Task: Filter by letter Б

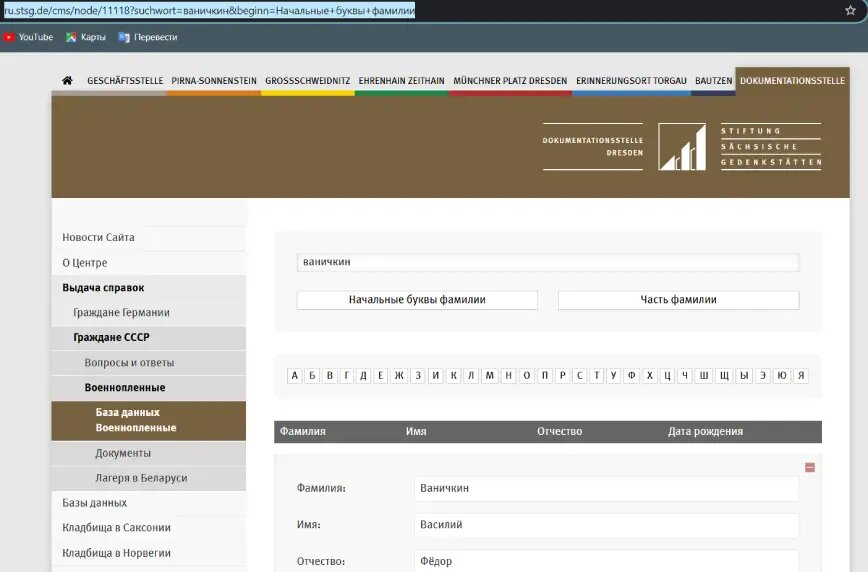Action: 312,376
